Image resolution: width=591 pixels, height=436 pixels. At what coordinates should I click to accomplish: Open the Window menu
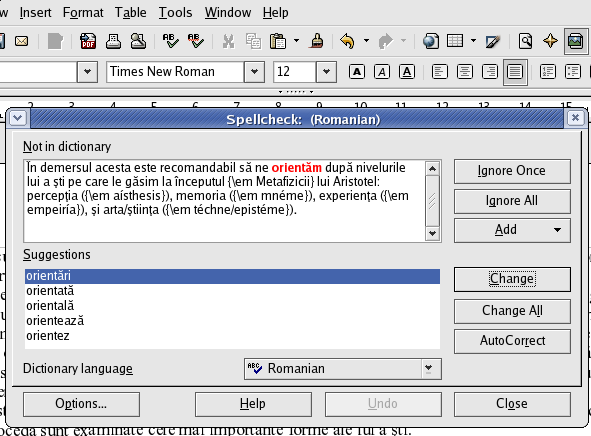[228, 12]
